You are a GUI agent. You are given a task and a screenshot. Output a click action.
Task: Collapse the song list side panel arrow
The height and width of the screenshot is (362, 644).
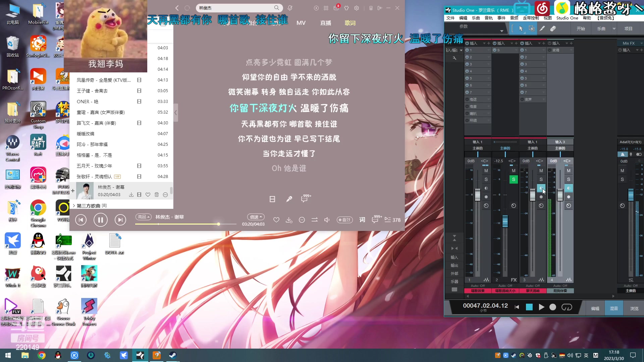pyautogui.click(x=175, y=113)
